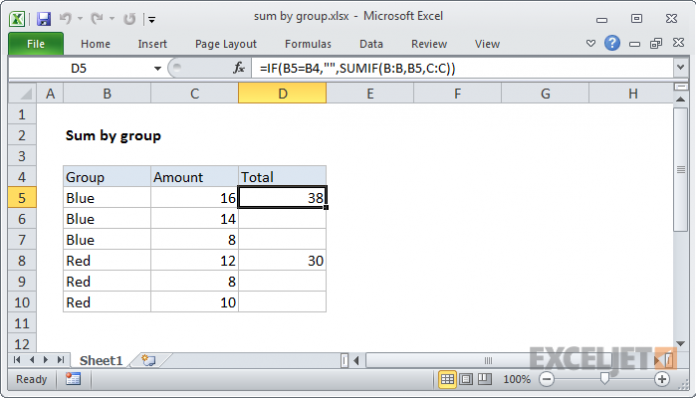Go to first sheet navigation arrow
This screenshot has height=398, width=696.
17,360
